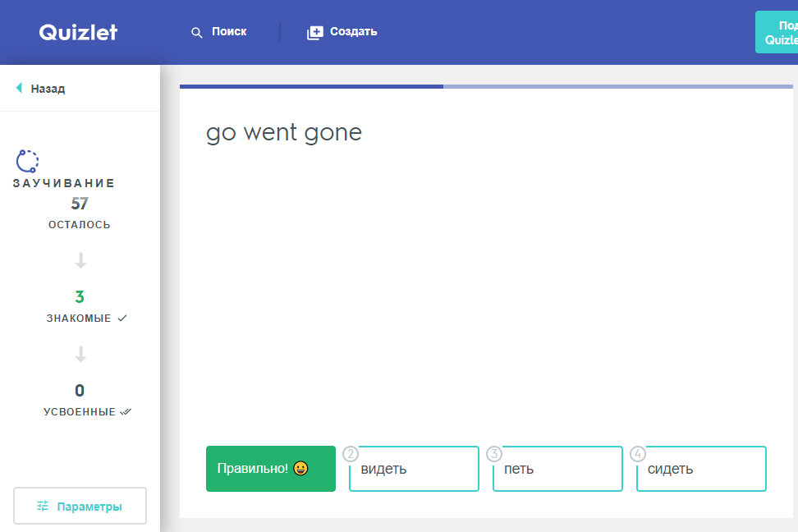Click the teal button at the header's right edge
Image resolution: width=798 pixels, height=532 pixels.
click(777, 32)
